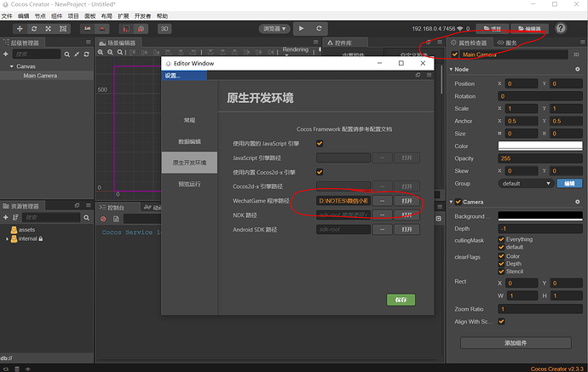
Task: Clear the console log
Action: 103,219
